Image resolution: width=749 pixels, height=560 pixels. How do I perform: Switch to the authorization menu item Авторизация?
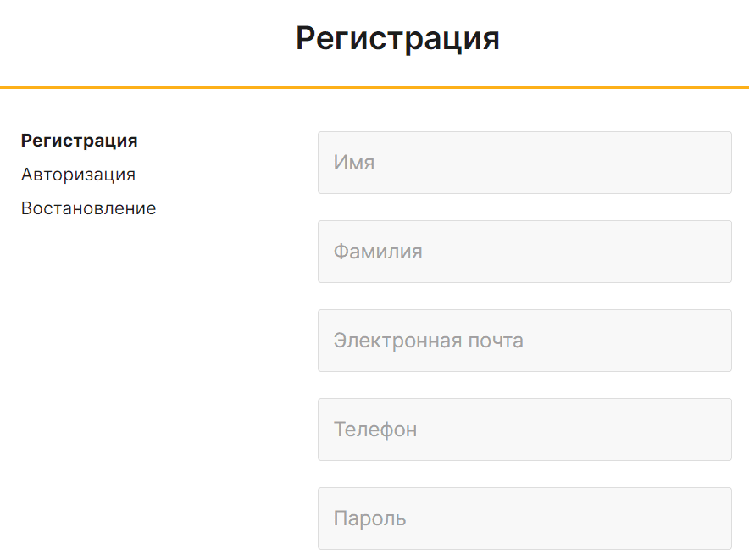click(78, 175)
